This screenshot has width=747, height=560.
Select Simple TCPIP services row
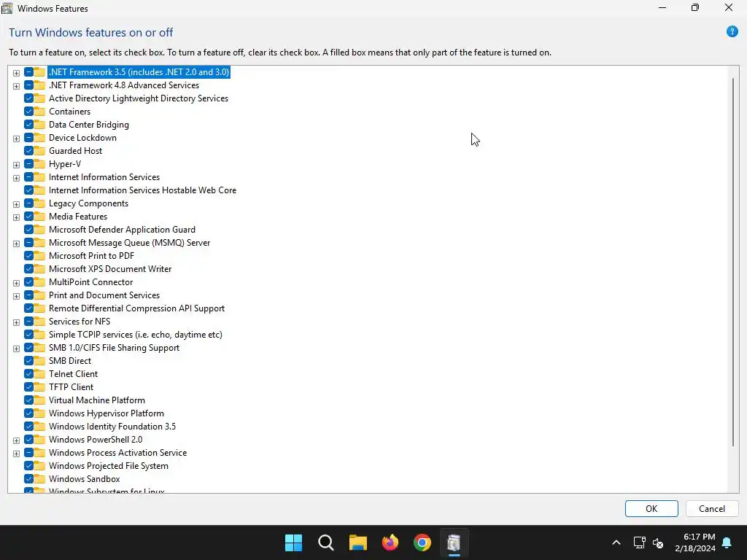(x=135, y=334)
